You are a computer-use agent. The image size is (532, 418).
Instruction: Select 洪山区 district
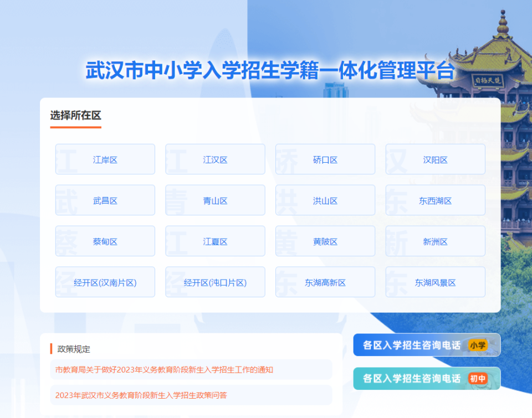[x=325, y=200]
